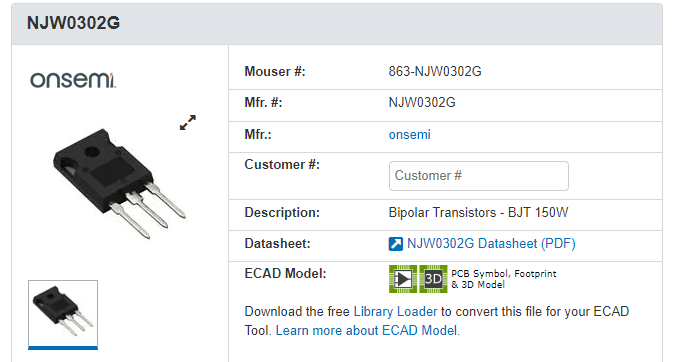
Task: Focus the Customer # input field
Action: 478,176
